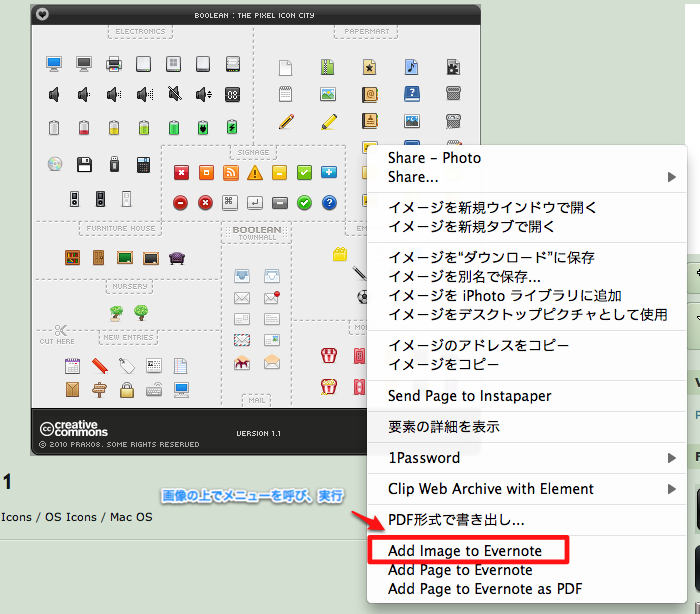Screen dimensions: 700x614
Task: Click the wooden signpost icon
Action: point(99,390)
